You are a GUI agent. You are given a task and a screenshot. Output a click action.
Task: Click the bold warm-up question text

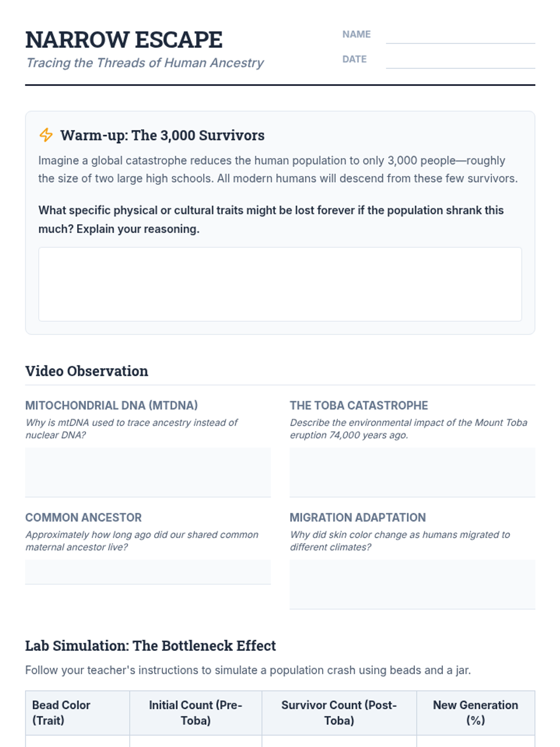click(x=271, y=219)
